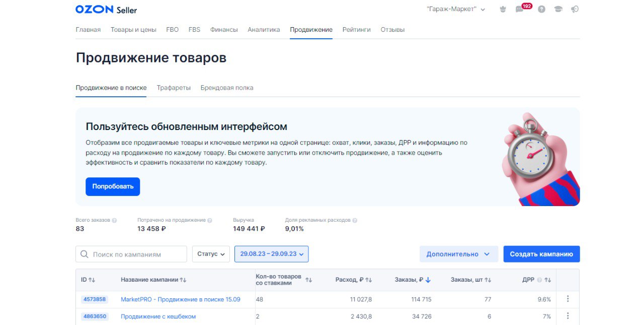
Task: Open three-dot menu for campaign 4573858
Action: point(568,299)
